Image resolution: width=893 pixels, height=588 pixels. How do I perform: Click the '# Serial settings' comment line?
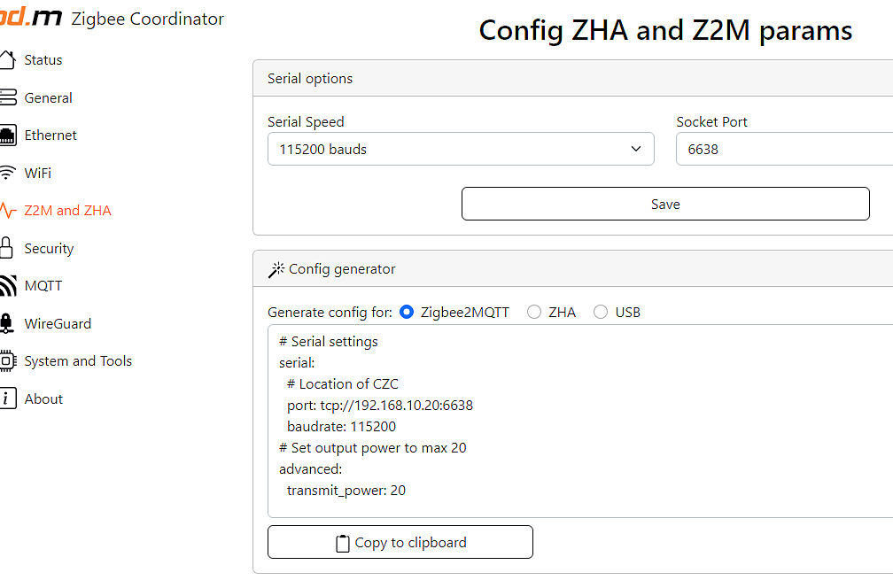coord(328,342)
